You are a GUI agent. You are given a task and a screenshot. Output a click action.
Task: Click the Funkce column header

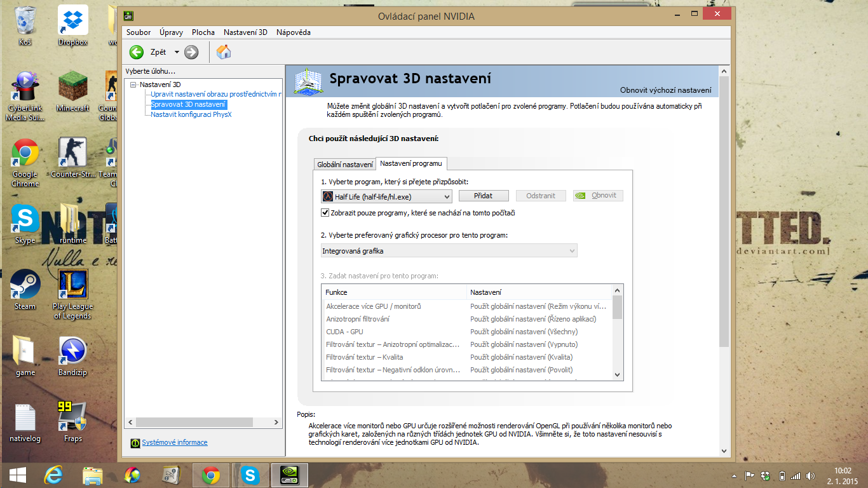(394, 292)
